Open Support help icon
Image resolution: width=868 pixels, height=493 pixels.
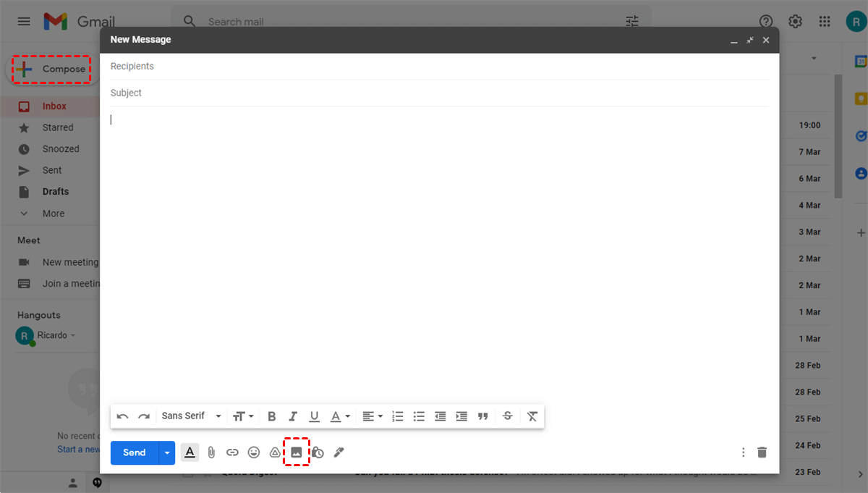coord(766,22)
